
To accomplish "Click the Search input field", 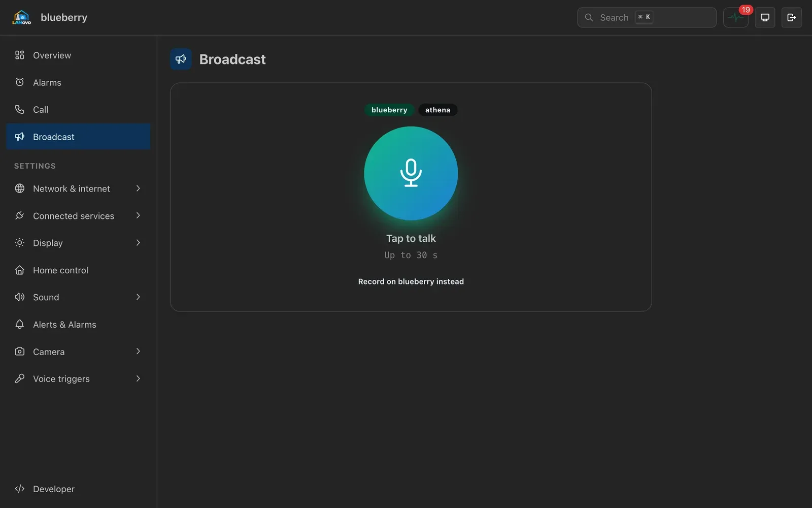I will 647,17.
